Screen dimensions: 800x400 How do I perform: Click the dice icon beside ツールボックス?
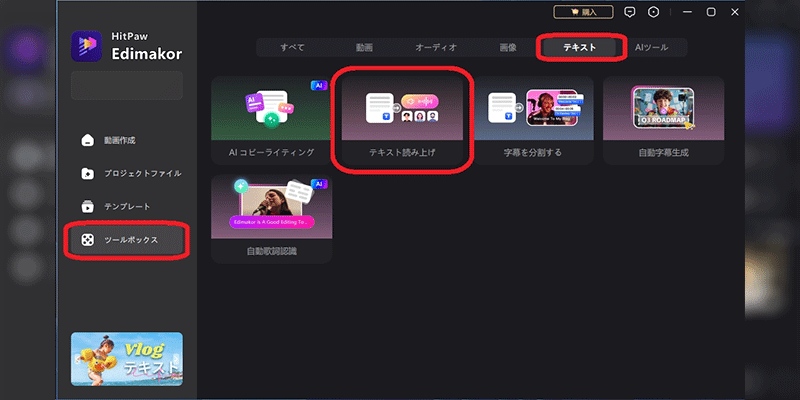coord(88,240)
